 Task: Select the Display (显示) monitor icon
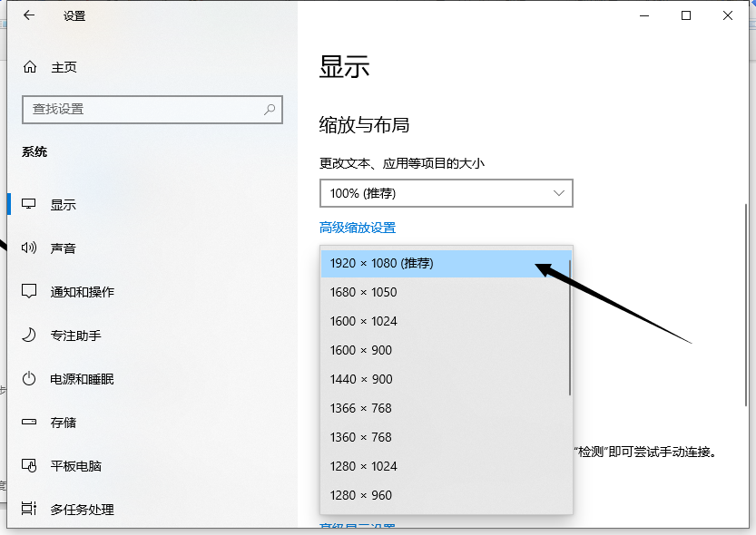pos(29,205)
